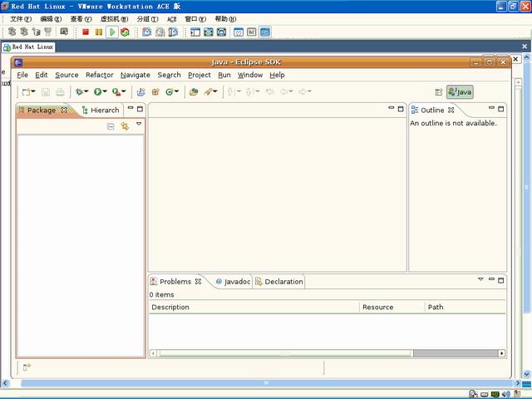The height and width of the screenshot is (399, 532).
Task: Create a New Java Package icon
Action: click(x=155, y=92)
